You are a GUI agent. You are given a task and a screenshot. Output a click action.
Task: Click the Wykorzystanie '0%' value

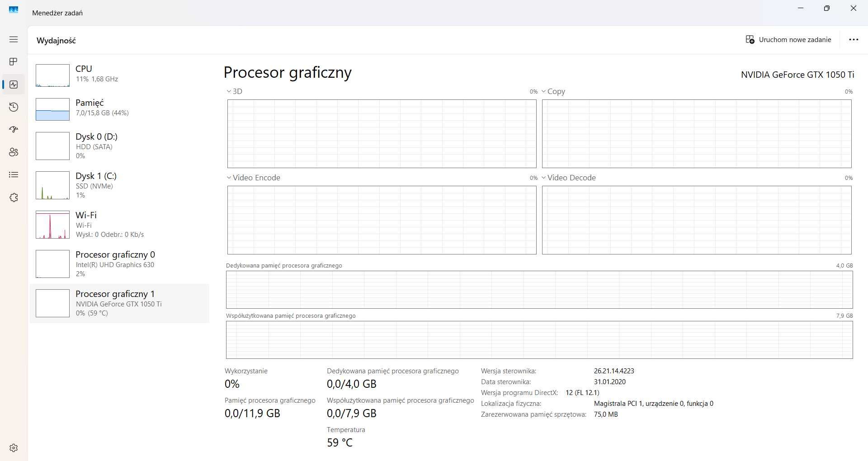pyautogui.click(x=232, y=384)
